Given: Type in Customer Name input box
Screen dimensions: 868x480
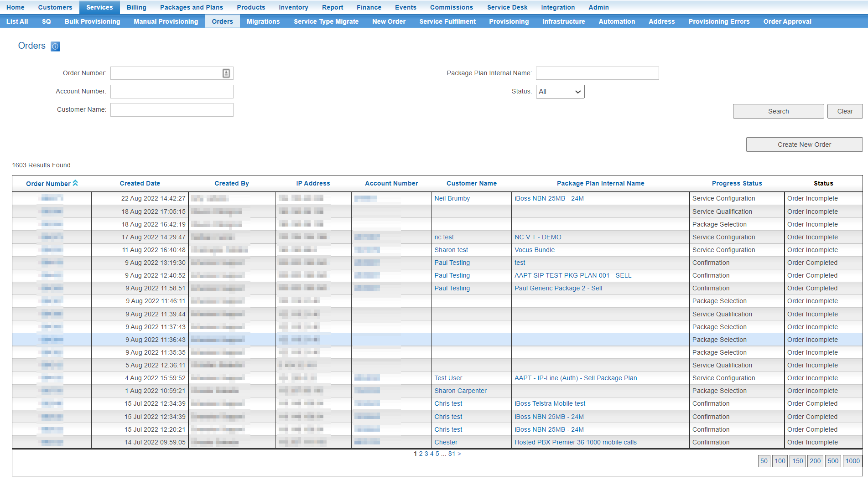Looking at the screenshot, I should pos(172,110).
